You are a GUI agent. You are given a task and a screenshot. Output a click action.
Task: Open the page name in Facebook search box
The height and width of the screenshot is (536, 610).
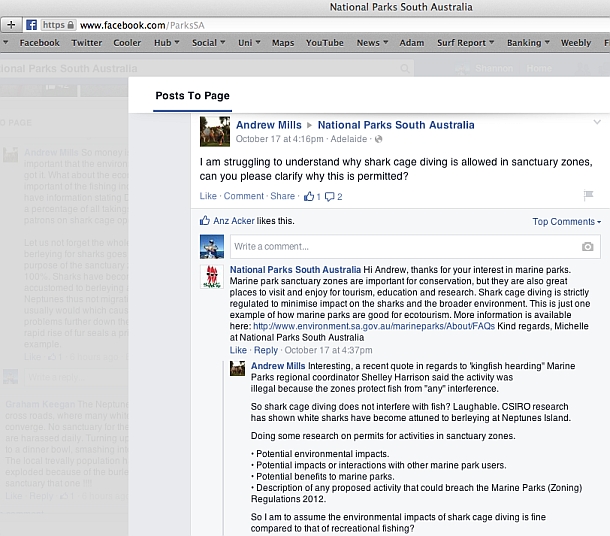pyautogui.click(x=69, y=69)
